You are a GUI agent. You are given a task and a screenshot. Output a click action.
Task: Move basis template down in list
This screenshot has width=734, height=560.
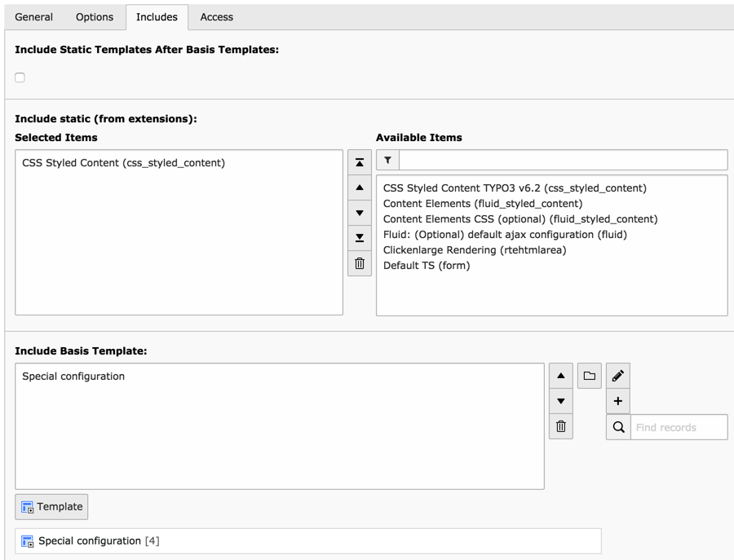(x=561, y=401)
